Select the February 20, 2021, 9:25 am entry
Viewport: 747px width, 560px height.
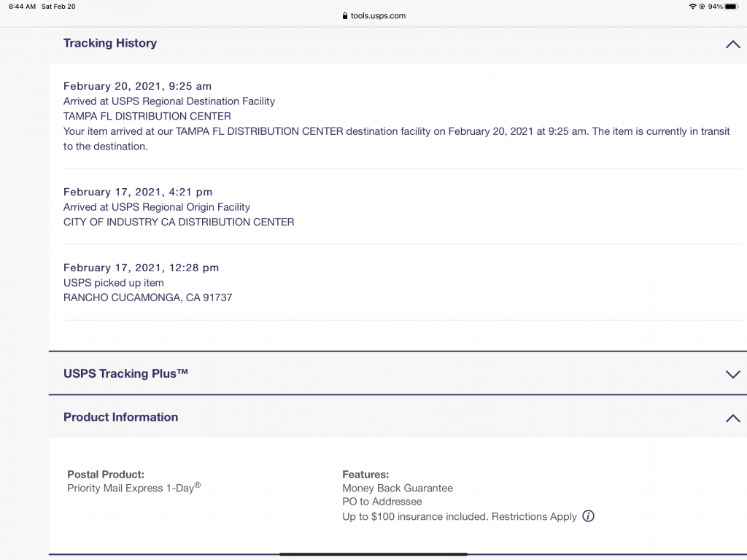click(x=137, y=86)
